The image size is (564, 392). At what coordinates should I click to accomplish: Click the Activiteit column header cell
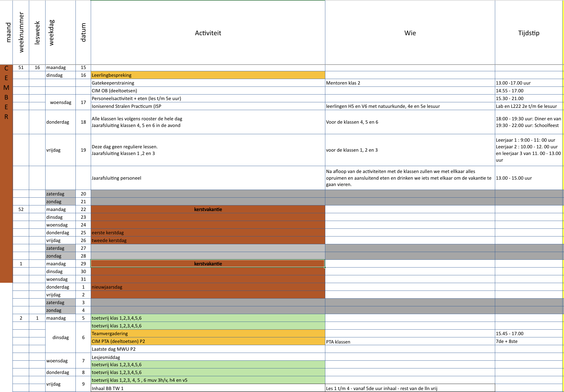pos(208,33)
